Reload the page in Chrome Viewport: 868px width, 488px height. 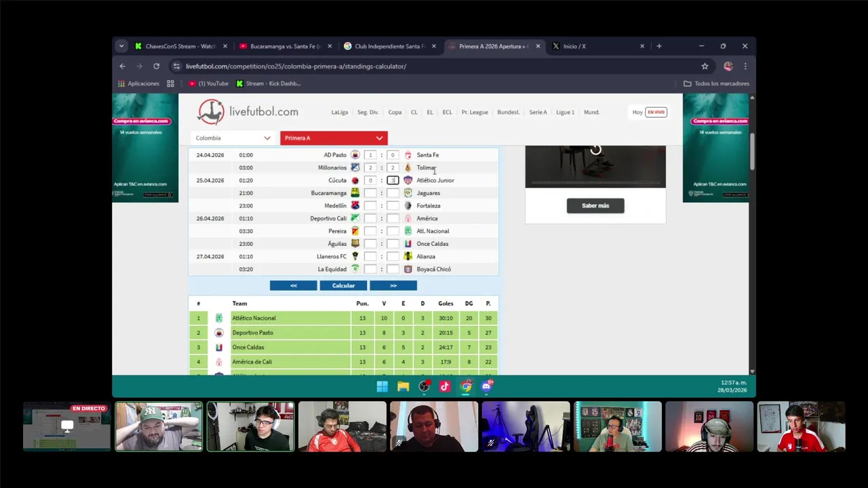156,66
